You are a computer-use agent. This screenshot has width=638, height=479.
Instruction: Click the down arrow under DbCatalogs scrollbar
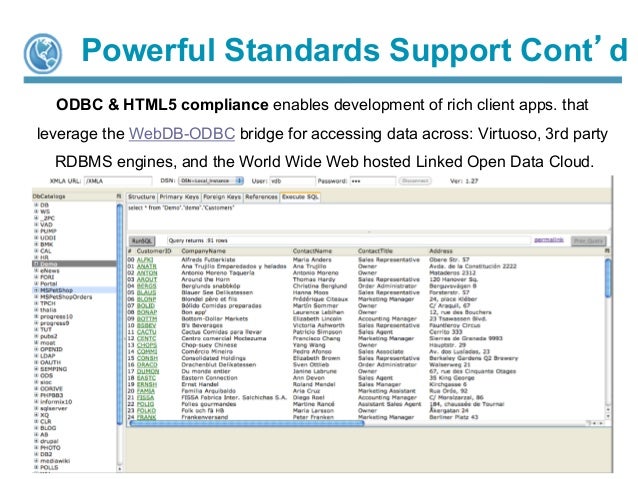pos(120,469)
